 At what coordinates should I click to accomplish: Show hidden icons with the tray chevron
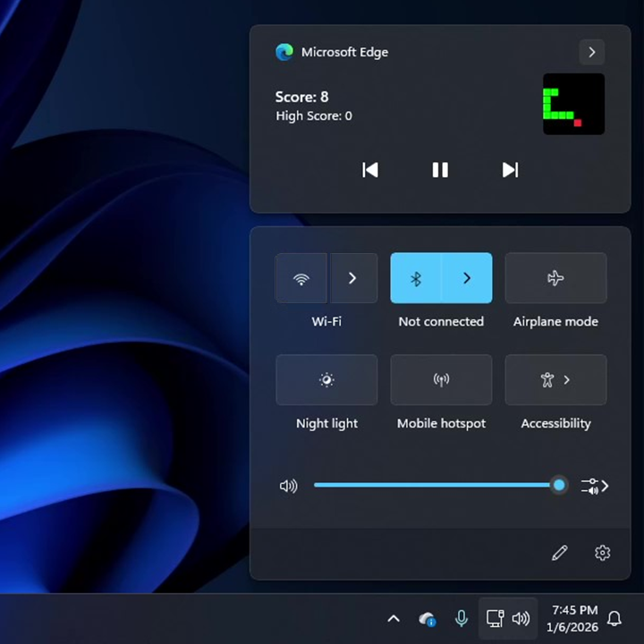coord(393,618)
